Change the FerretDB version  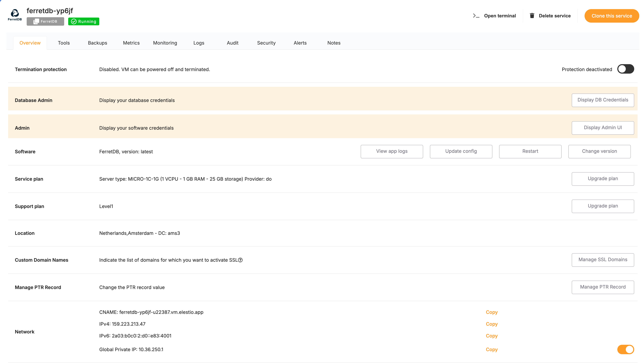599,151
